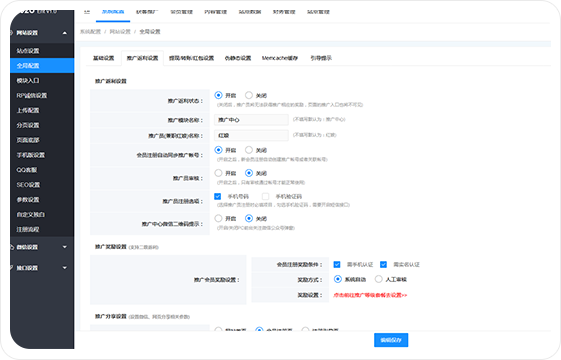Set 推广返利状态 to 开启

(x=218, y=95)
